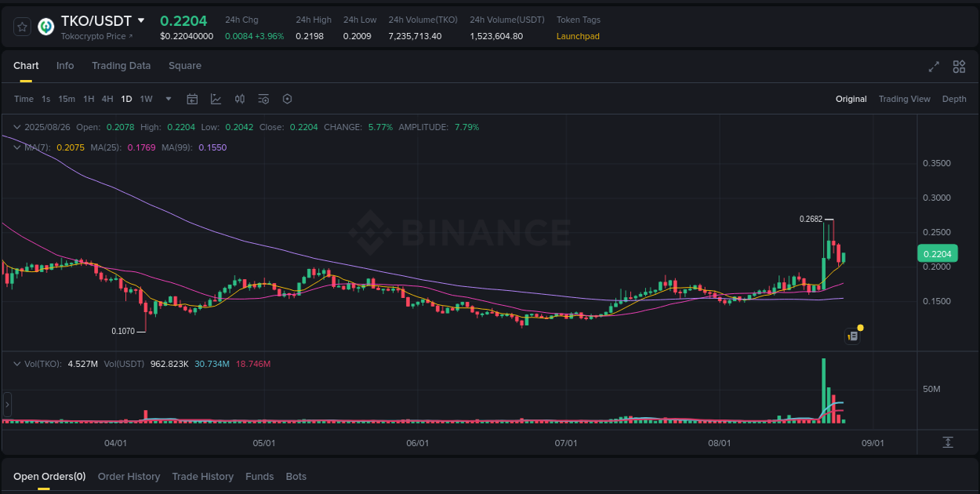The height and width of the screenshot is (494, 980).
Task: Switch to the Trading Data tab
Action: [x=121, y=66]
